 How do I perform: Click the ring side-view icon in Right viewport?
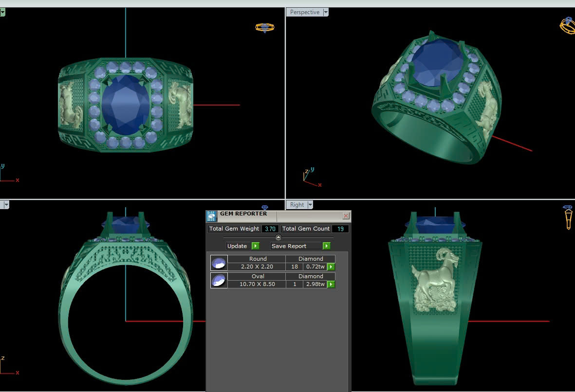[568, 216]
